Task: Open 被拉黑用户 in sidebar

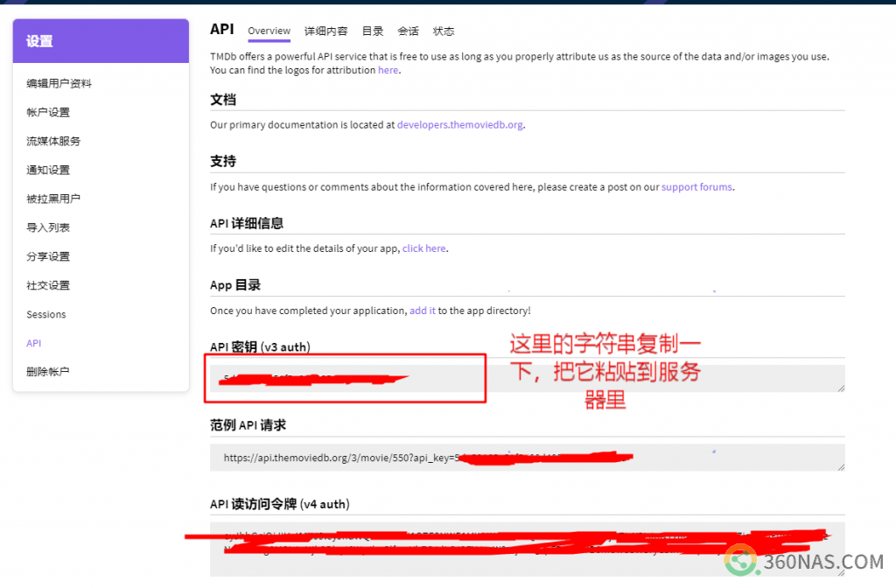Action: [53, 199]
